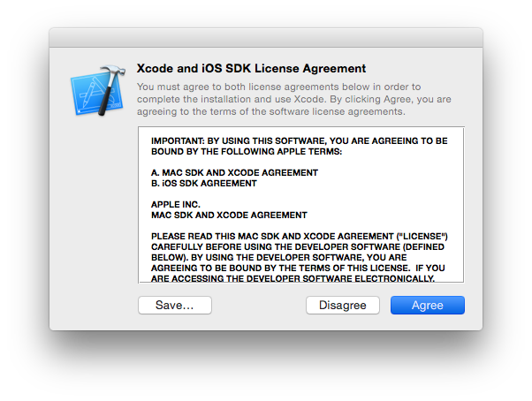Agree to the Xcode license agreements
This screenshot has height=401, width=532.
[428, 305]
